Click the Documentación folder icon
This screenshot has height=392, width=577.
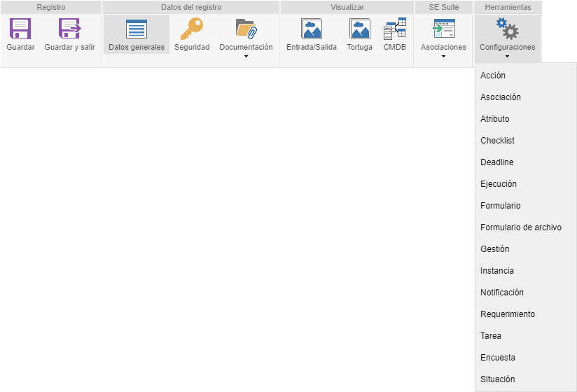246,29
